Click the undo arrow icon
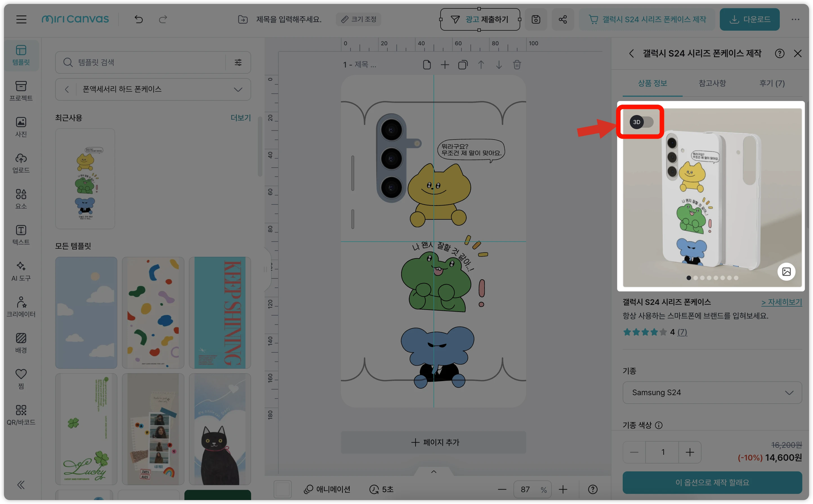 (139, 19)
